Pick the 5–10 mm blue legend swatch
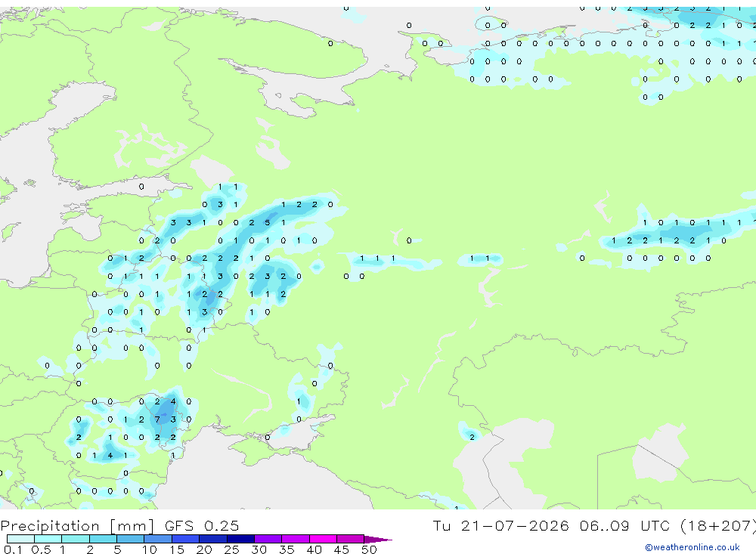The width and height of the screenshot is (756, 554). pyautogui.click(x=131, y=539)
